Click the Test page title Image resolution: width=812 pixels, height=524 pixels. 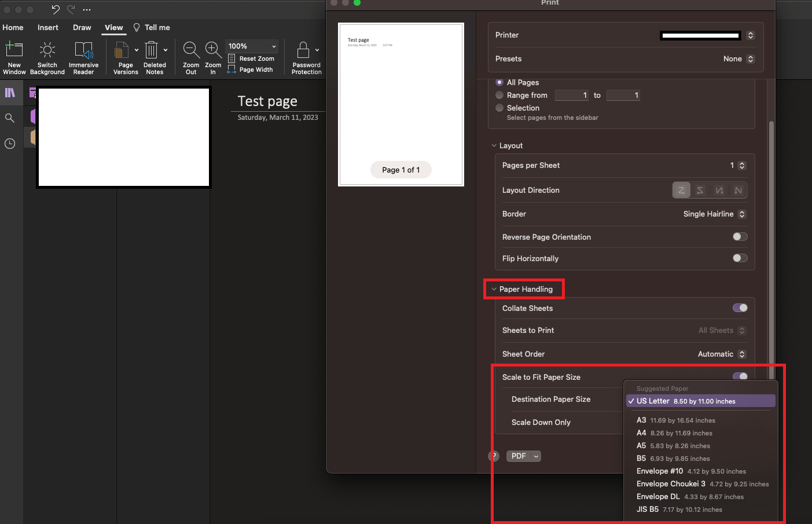[267, 101]
